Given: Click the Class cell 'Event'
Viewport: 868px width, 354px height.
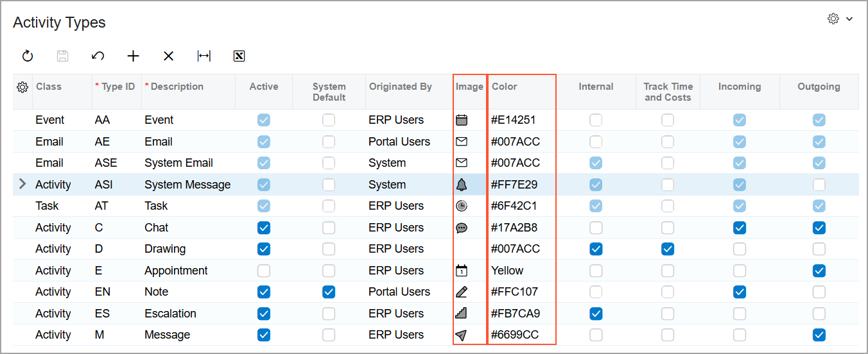Looking at the screenshot, I should point(50,120).
